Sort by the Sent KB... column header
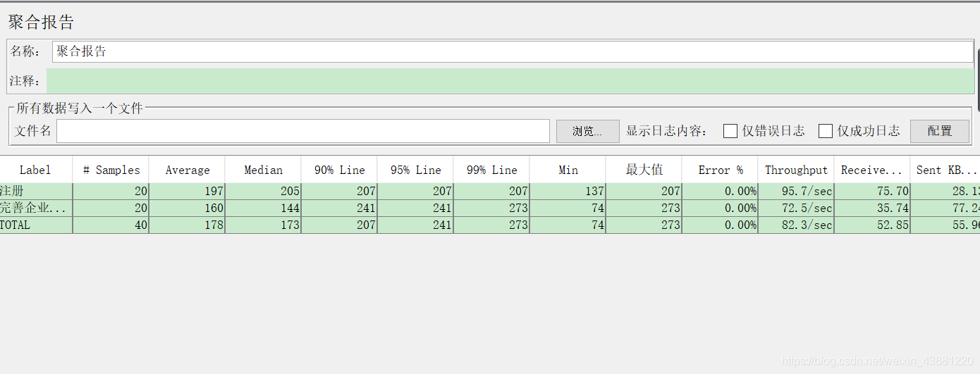Screen dimensions: 980x374 click(945, 170)
